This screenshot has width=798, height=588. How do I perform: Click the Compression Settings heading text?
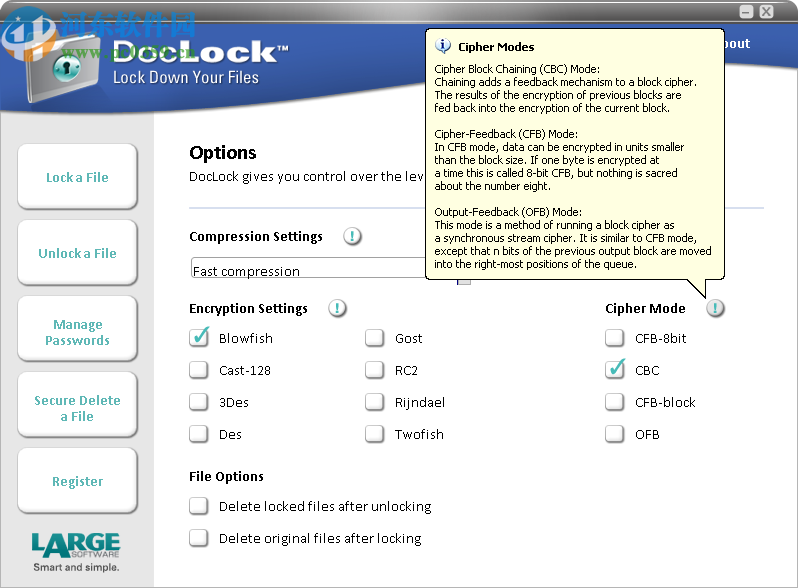click(x=256, y=237)
